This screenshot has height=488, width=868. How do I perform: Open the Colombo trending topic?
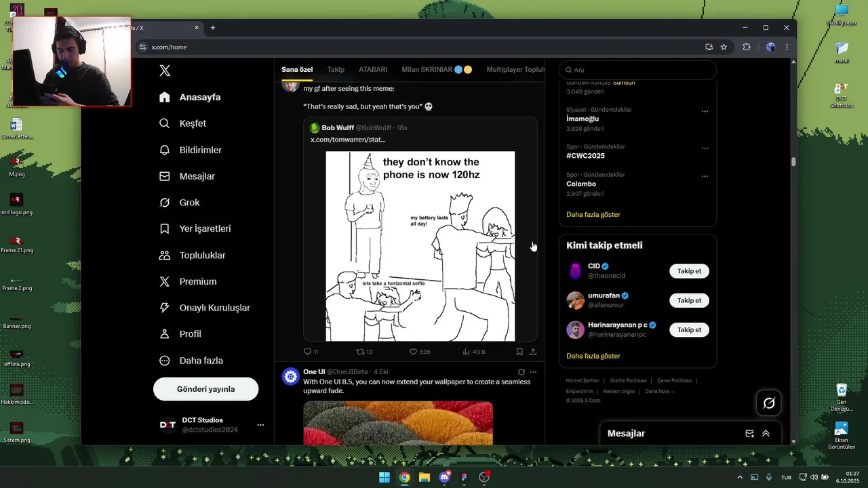(581, 184)
